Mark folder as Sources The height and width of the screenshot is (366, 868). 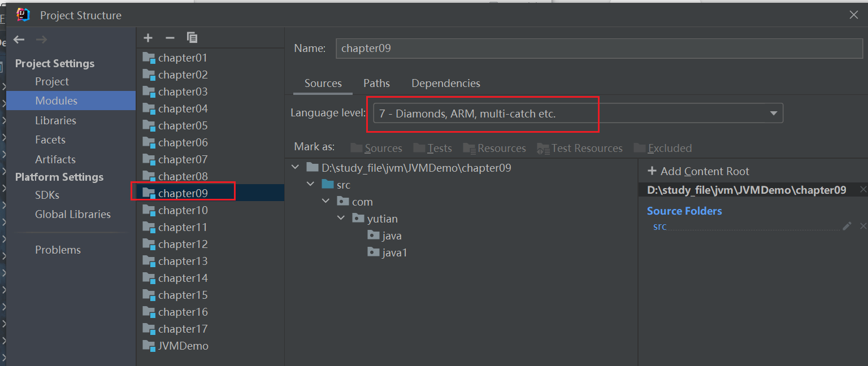pos(376,148)
